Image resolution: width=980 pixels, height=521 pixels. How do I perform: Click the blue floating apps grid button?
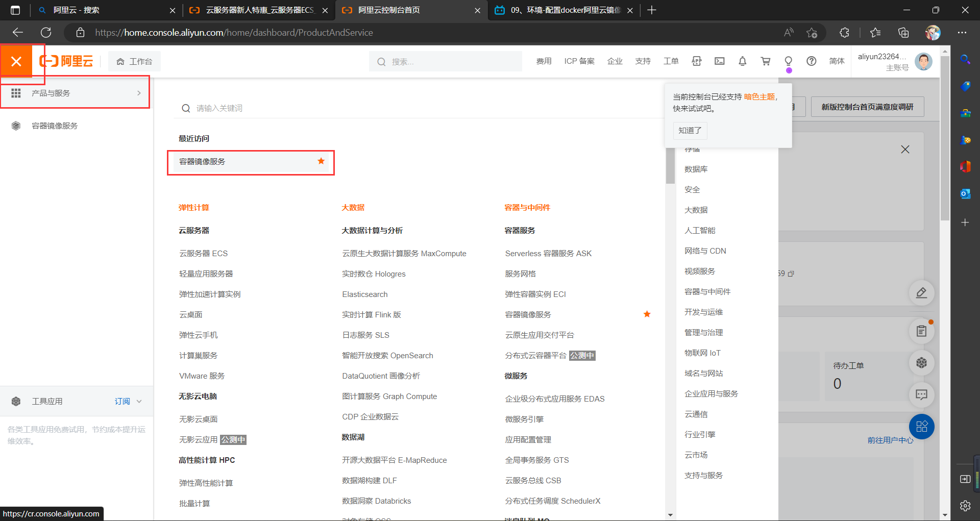pos(921,427)
